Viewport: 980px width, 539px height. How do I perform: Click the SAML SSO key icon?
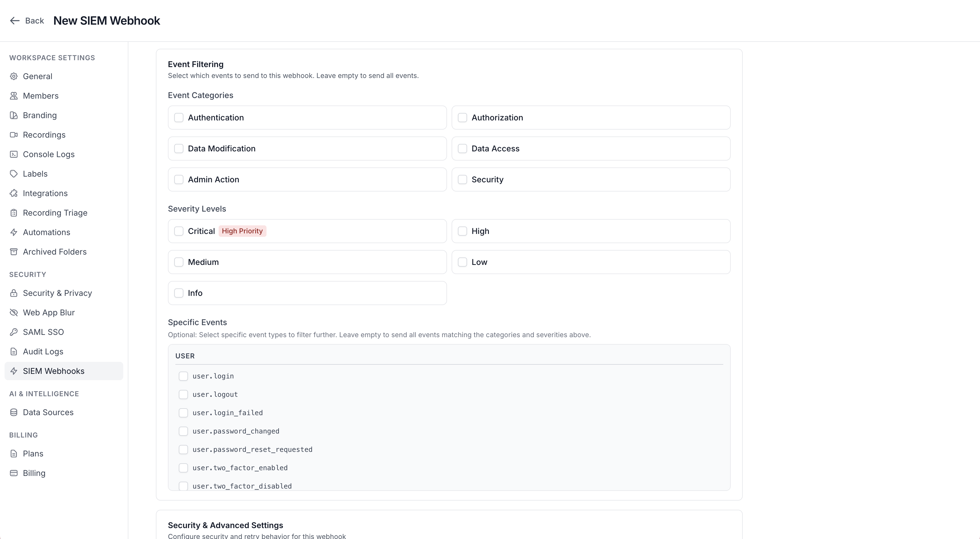14,332
